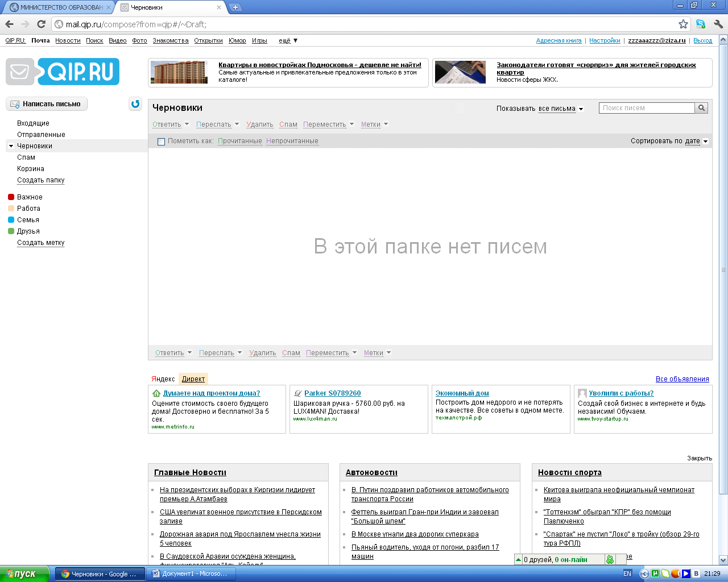728x582 pixels.
Task: Click the Выход logout link
Action: coord(702,40)
